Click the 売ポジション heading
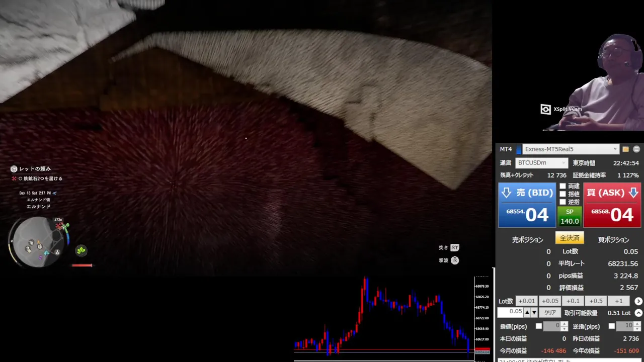The width and height of the screenshot is (644, 362). point(528,240)
